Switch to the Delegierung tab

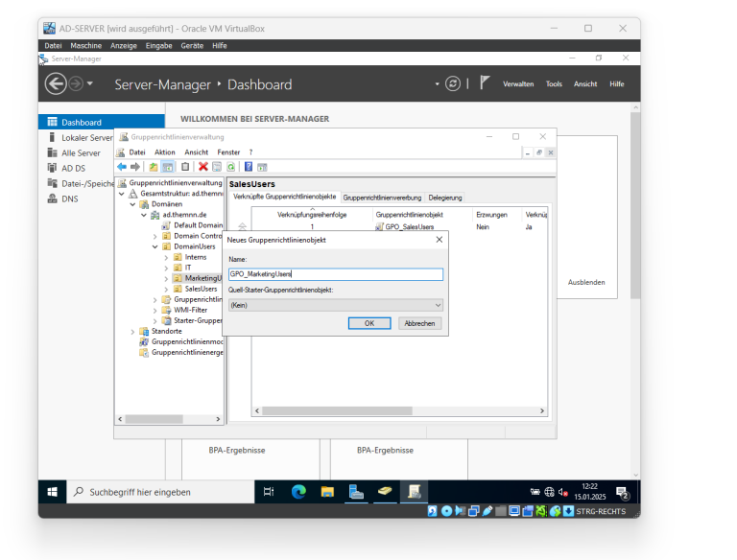(445, 198)
